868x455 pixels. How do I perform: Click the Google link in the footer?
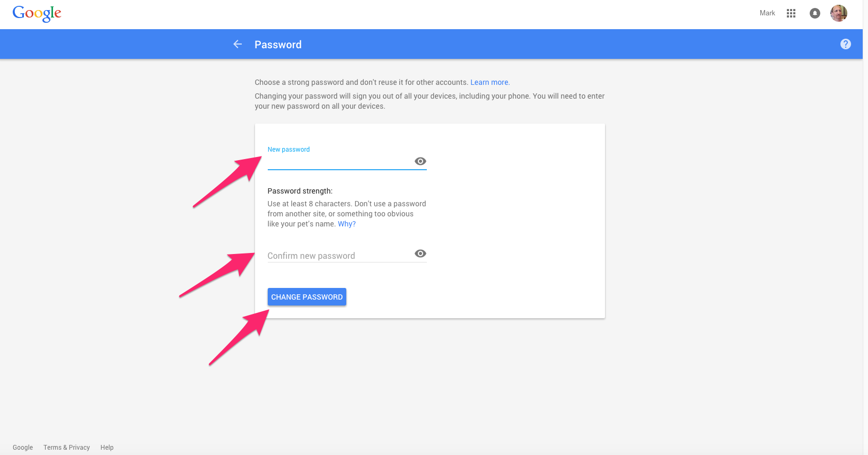coord(22,447)
